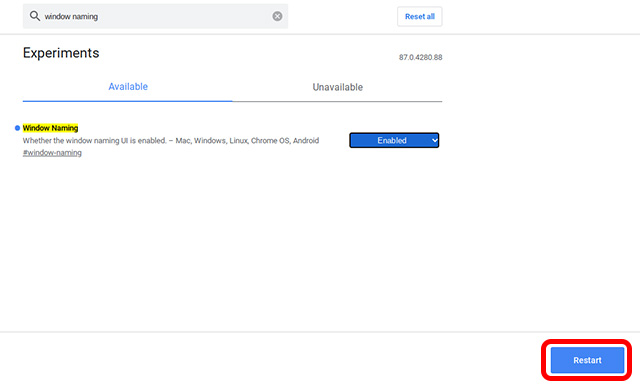Click the Restart button
The height and width of the screenshot is (386, 640).
[x=587, y=360]
